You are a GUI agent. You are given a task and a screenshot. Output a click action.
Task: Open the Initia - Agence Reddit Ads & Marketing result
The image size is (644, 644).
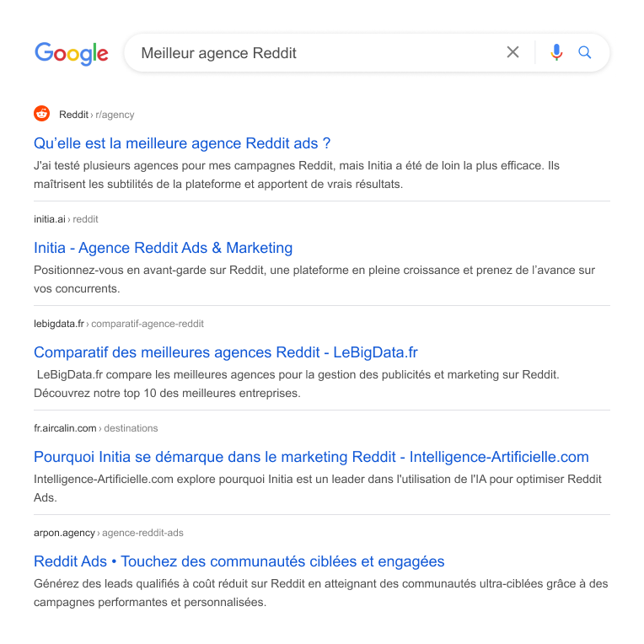164,248
